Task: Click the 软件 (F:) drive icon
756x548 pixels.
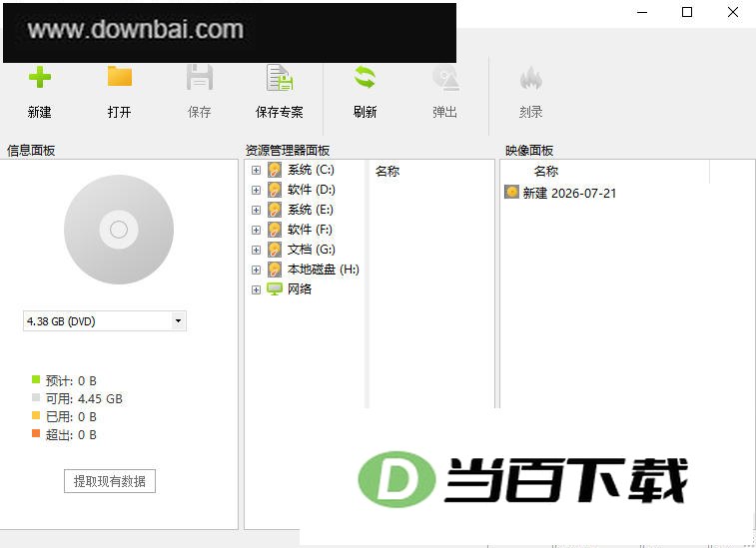Action: [x=275, y=230]
